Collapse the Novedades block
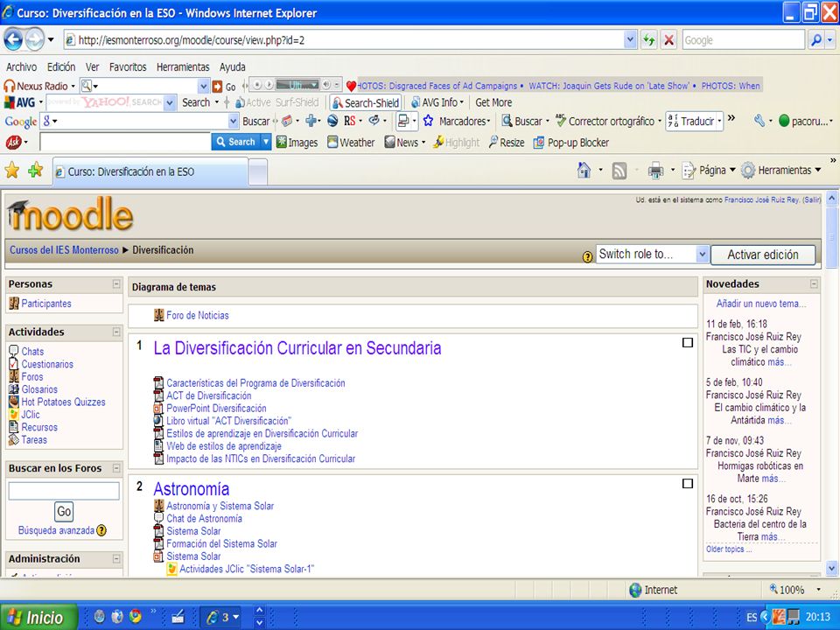 point(815,283)
